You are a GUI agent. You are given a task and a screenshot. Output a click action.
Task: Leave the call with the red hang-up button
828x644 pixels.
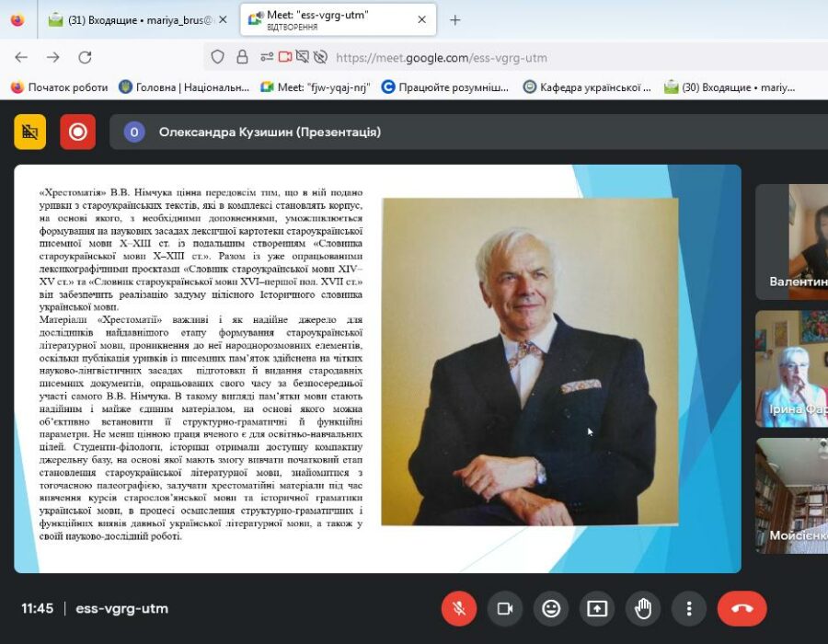(x=742, y=608)
